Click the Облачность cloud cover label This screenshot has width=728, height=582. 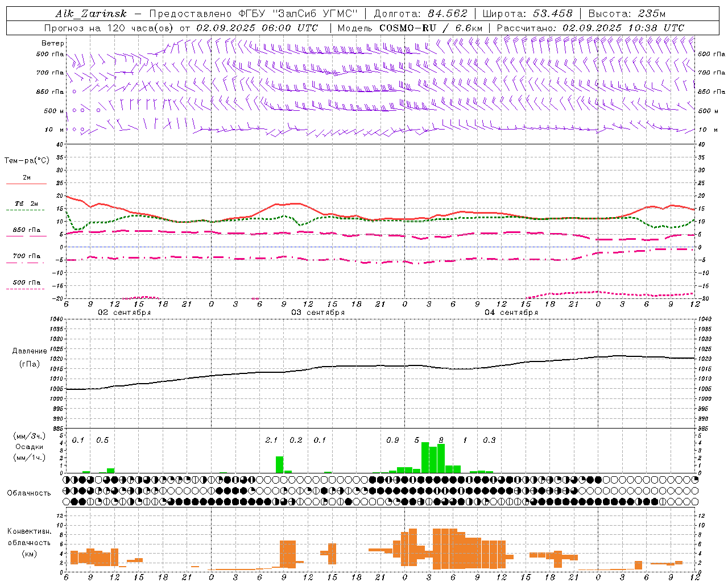tap(29, 493)
